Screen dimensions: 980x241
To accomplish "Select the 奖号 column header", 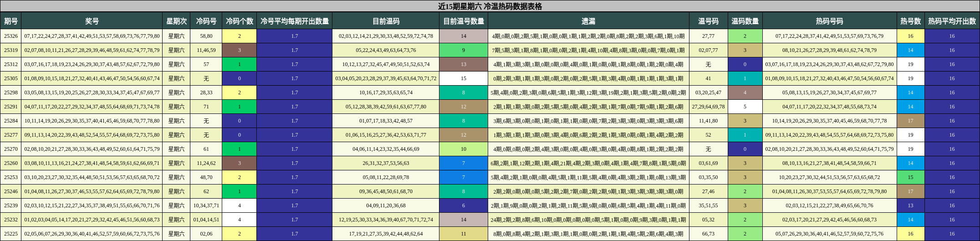I will click(92, 21).
